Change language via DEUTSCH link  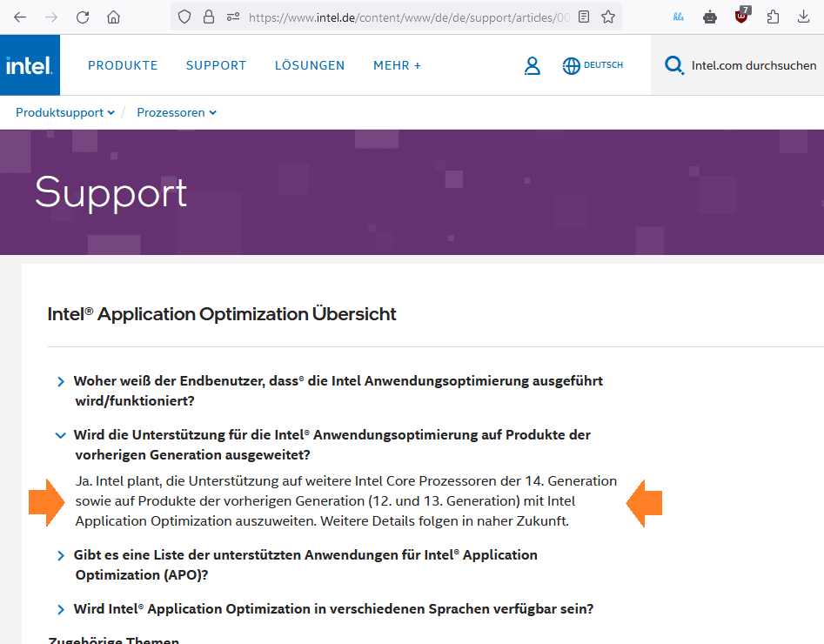[x=603, y=65]
